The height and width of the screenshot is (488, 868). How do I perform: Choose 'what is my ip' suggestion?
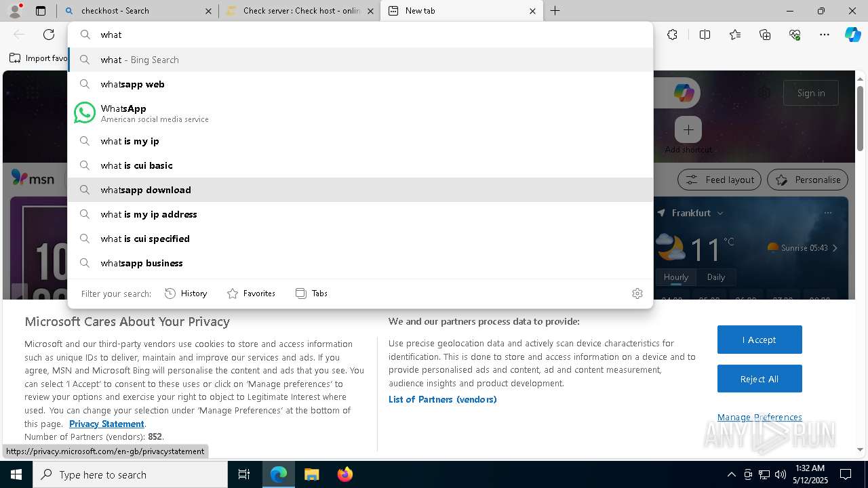tap(360, 141)
